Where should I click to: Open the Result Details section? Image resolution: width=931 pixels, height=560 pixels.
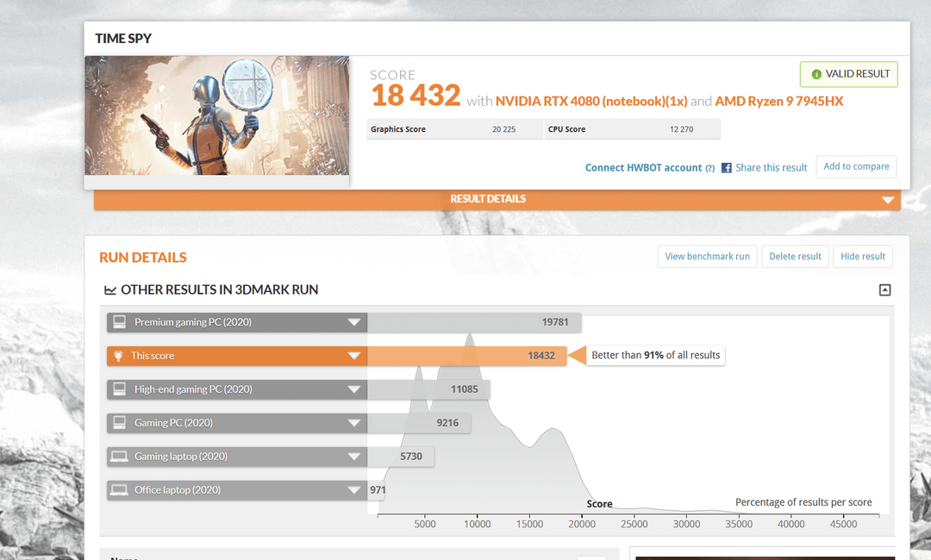497,199
